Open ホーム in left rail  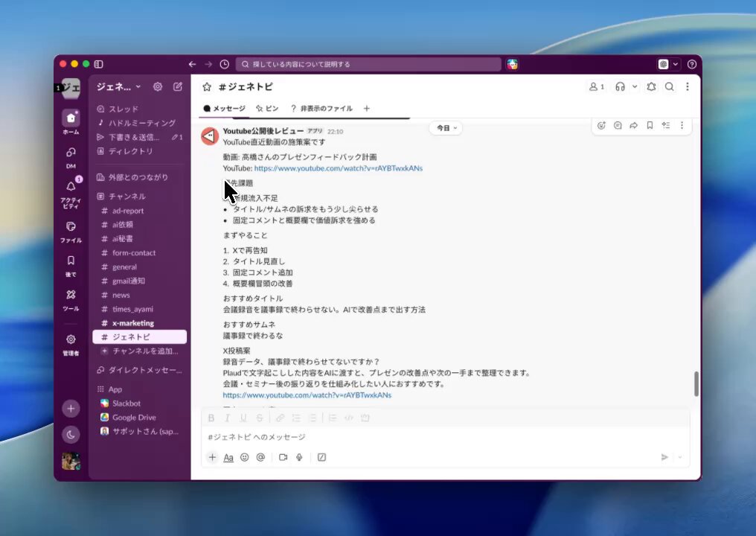[x=71, y=122]
